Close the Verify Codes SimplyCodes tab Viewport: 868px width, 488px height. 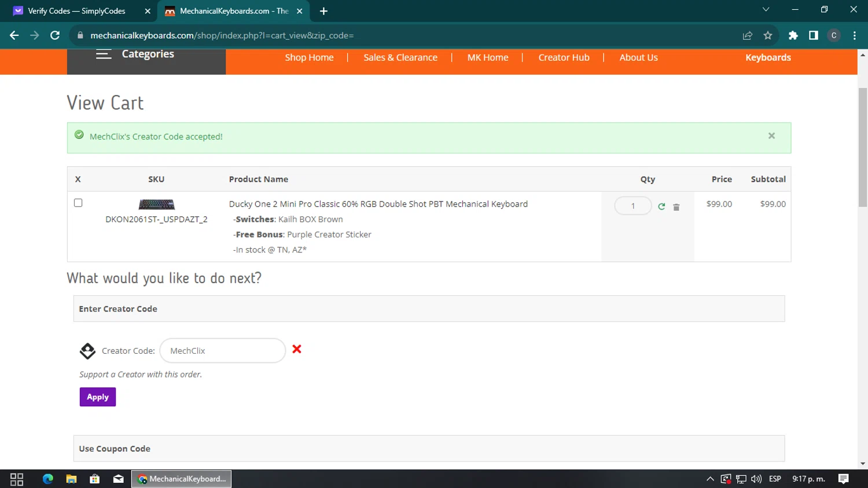pos(148,11)
